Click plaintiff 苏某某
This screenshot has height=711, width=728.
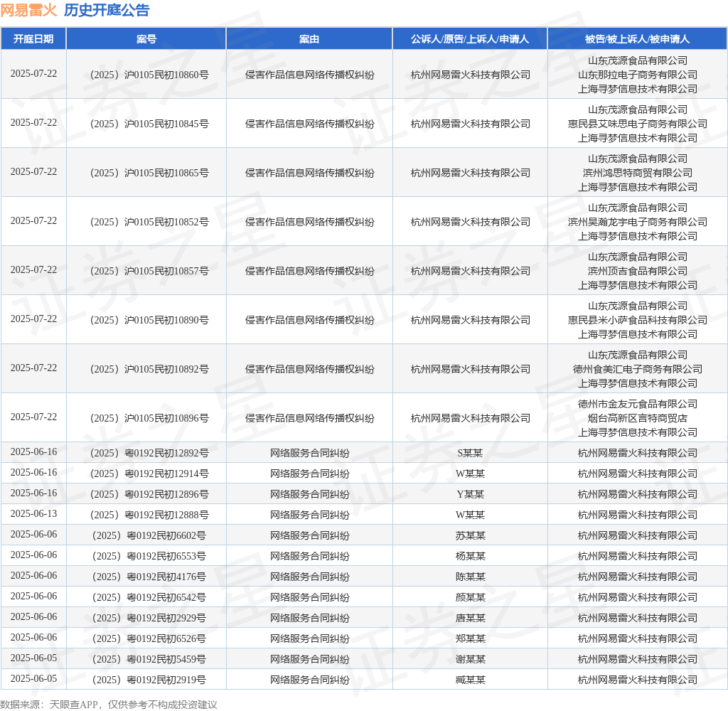tap(470, 535)
